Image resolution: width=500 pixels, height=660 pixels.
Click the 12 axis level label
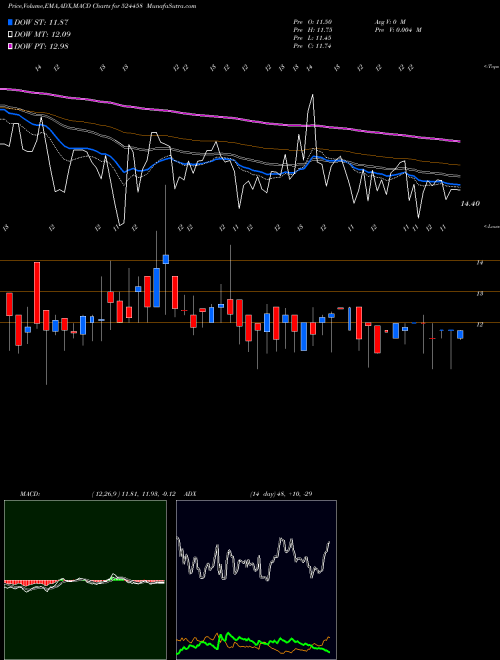tap(479, 325)
